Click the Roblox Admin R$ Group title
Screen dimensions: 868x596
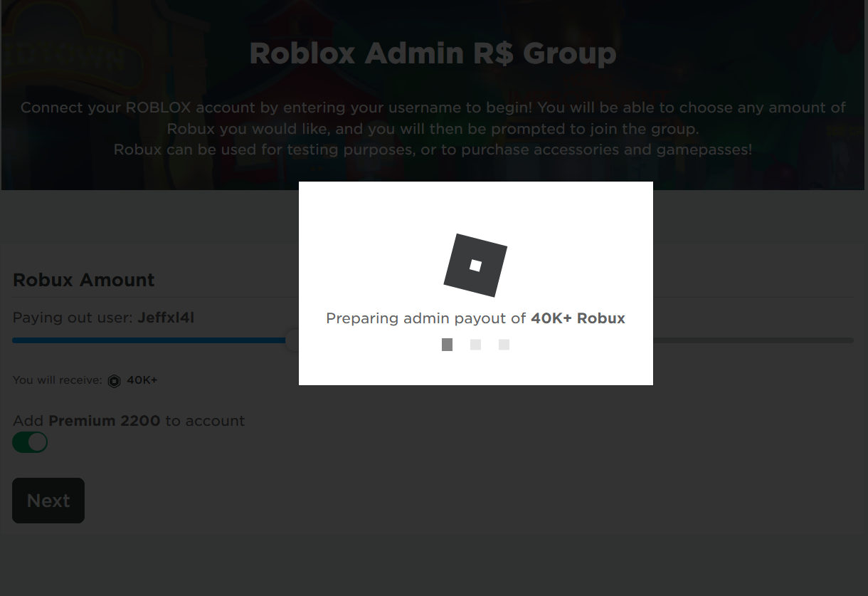point(433,53)
